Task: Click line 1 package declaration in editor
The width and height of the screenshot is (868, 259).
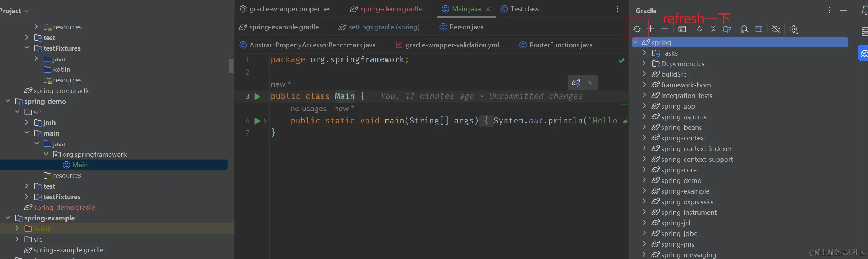Action: click(340, 59)
